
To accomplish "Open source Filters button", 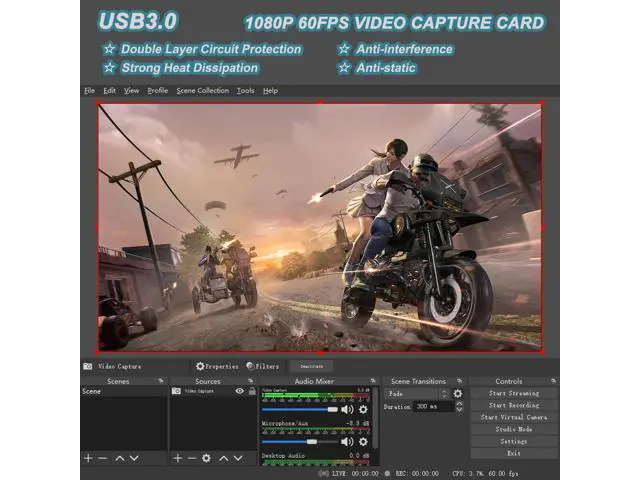I will (x=263, y=367).
